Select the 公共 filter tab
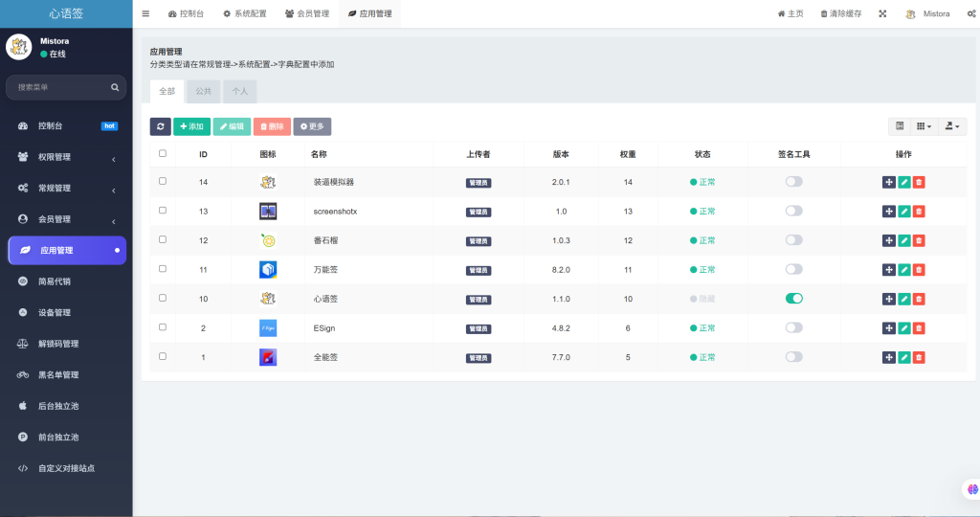Image resolution: width=980 pixels, height=517 pixels. coord(203,91)
